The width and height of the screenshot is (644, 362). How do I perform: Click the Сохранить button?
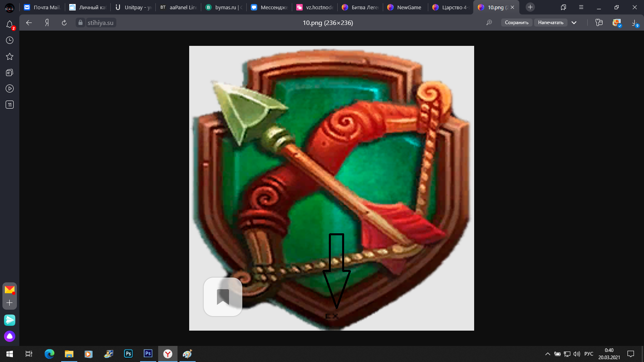click(517, 23)
